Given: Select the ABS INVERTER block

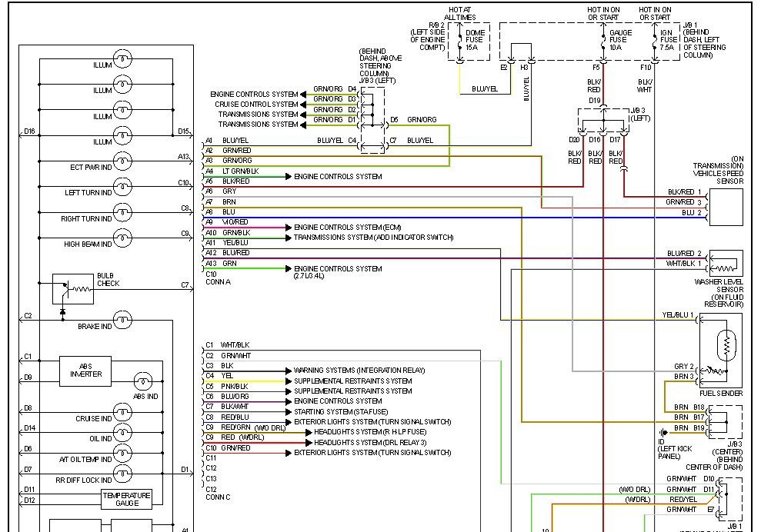Looking at the screenshot, I should click(85, 371).
